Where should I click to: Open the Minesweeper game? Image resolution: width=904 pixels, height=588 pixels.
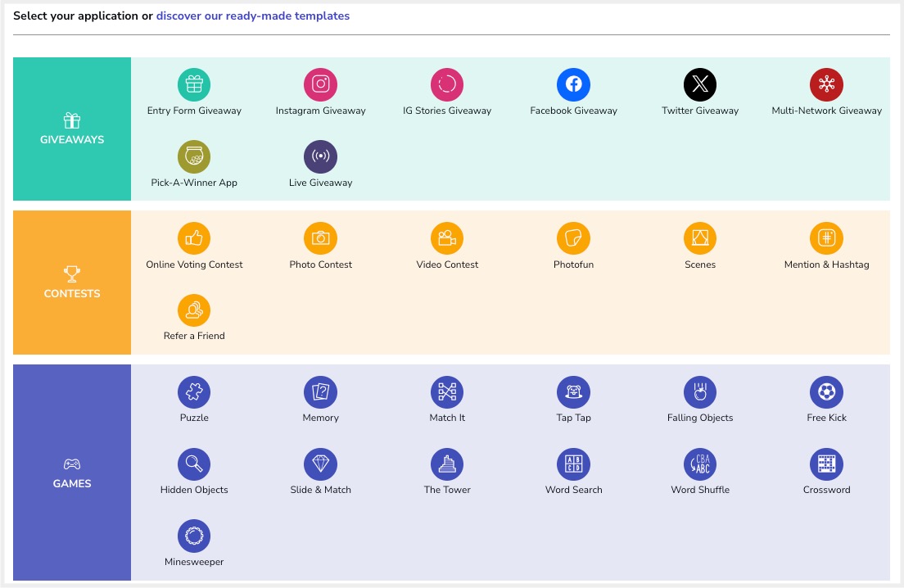click(194, 537)
